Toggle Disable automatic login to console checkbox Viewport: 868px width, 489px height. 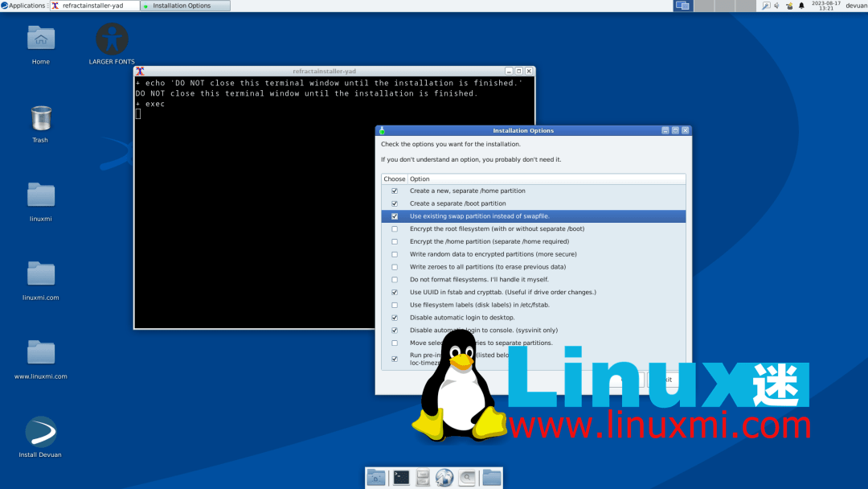point(395,331)
